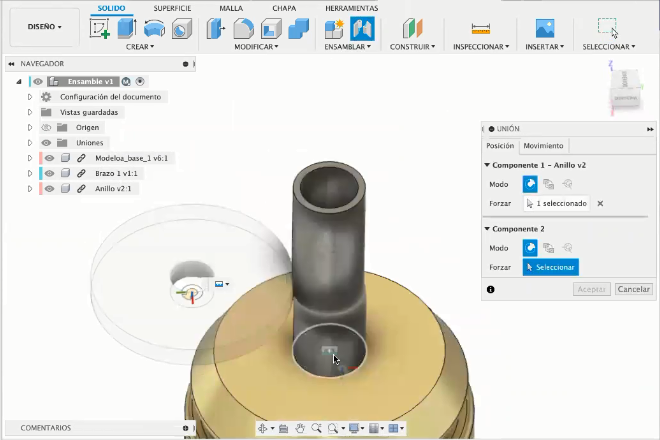Screen dimensions: 660x440
Task: Select the Shell tool
Action: pyautogui.click(x=271, y=29)
